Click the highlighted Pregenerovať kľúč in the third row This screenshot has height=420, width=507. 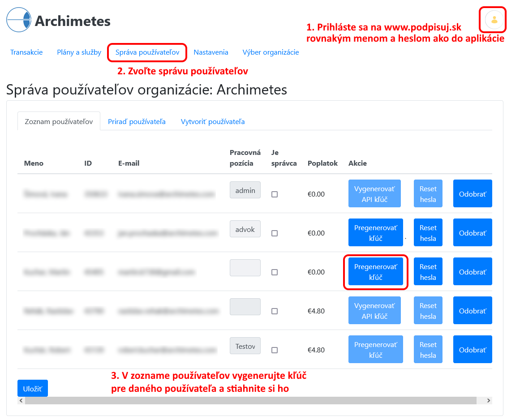[375, 272]
